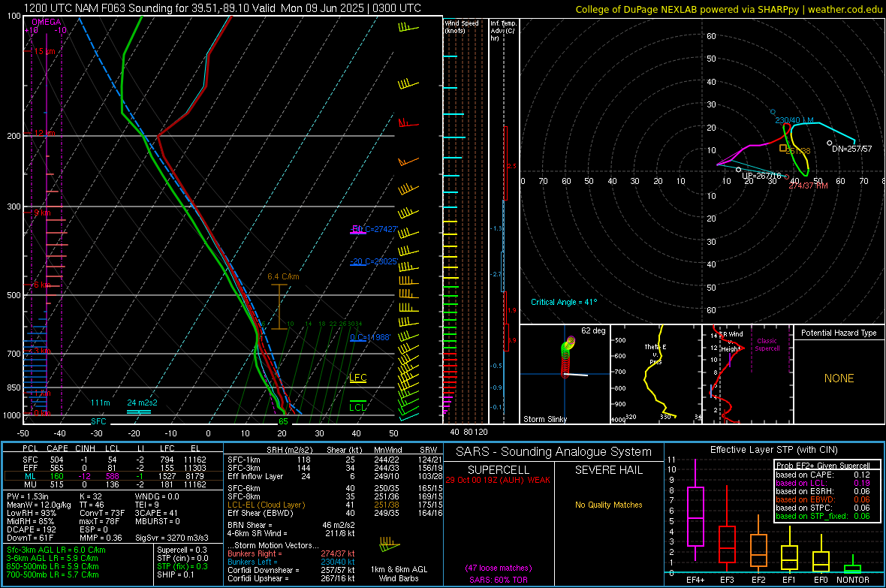Click the 62 deg value in Storm Slinky
Viewport: 886px width, 588px height.
coord(593,330)
